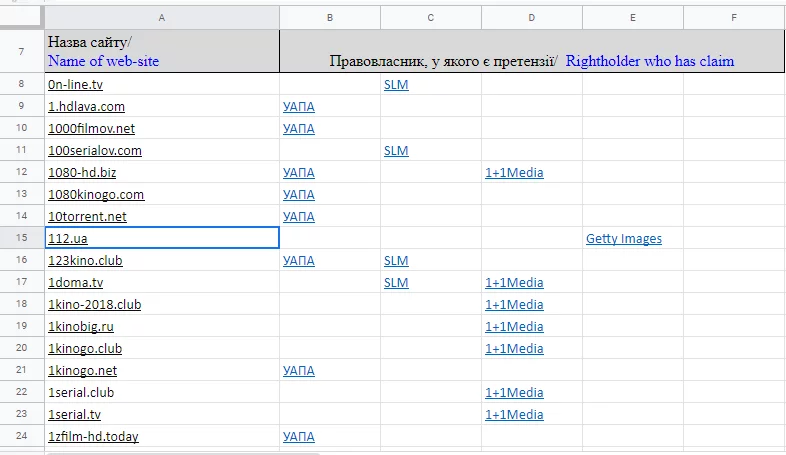Click SLM link in 0n-line.tv row
The image size is (786, 455).
point(396,85)
